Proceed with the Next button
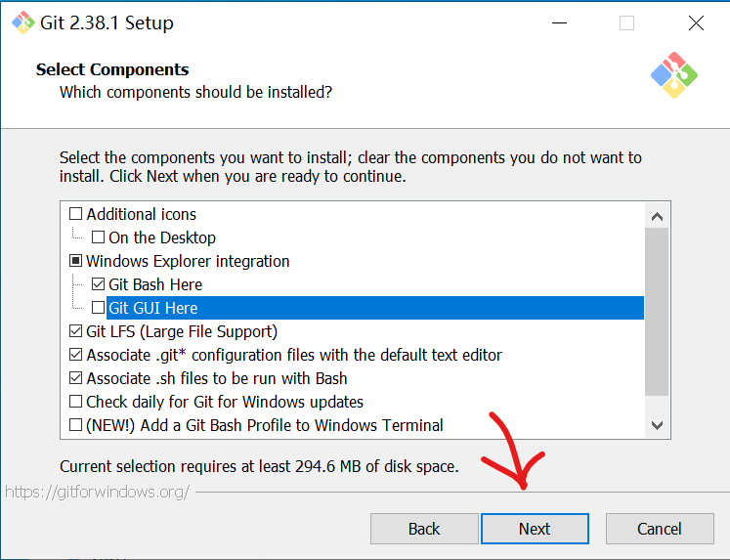This screenshot has height=560, width=730. (x=535, y=529)
